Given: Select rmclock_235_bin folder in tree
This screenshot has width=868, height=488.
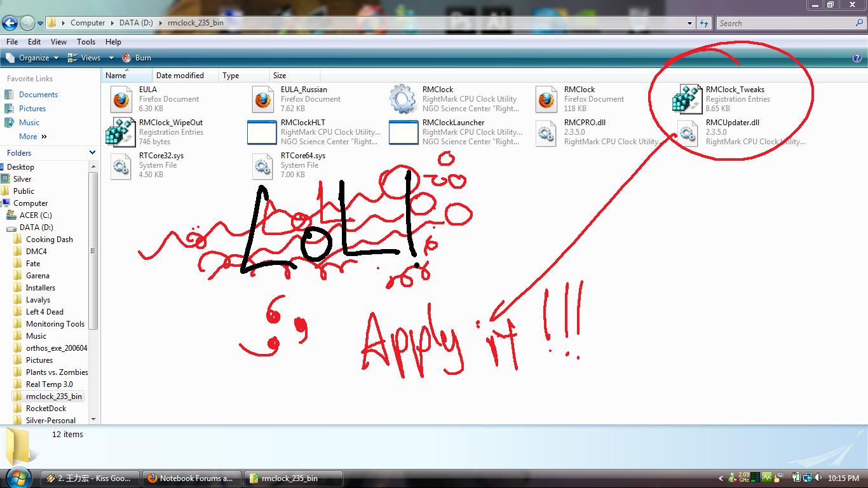Looking at the screenshot, I should pyautogui.click(x=54, y=396).
